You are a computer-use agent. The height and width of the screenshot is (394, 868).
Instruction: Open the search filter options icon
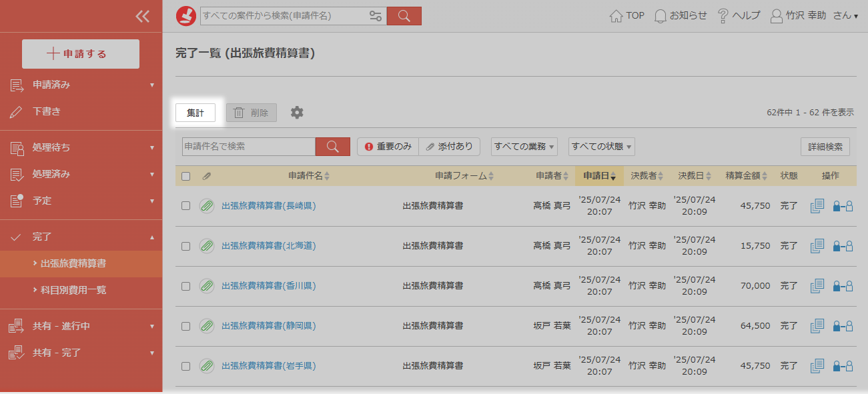click(376, 16)
